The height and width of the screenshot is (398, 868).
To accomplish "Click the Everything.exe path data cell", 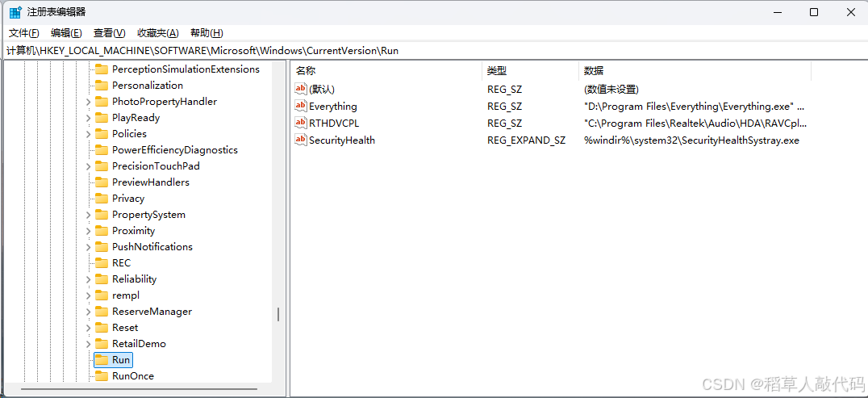I will [695, 106].
